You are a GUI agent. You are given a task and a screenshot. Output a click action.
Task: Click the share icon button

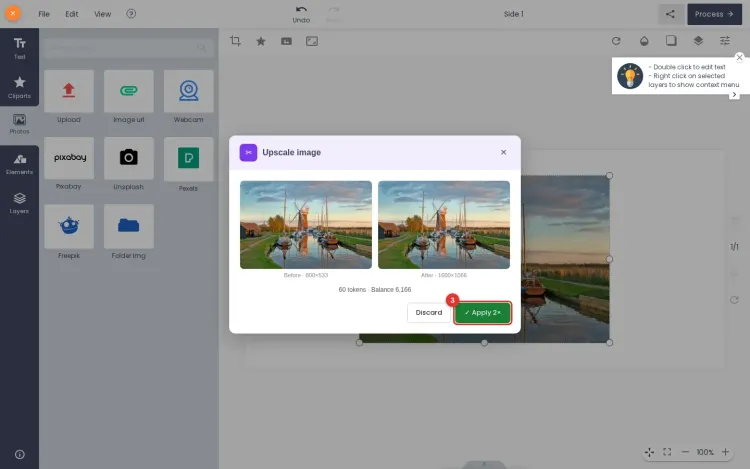(670, 14)
